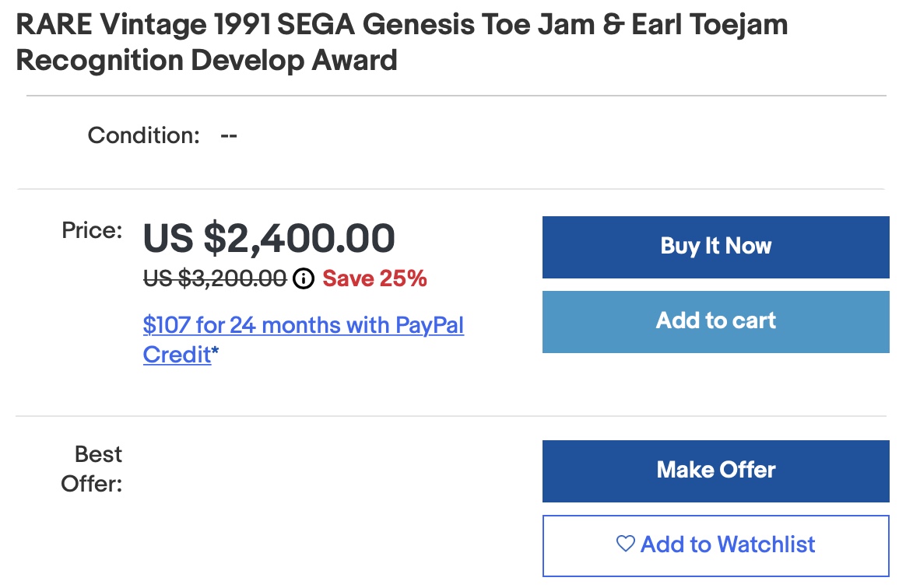Open the $107 for 24 months PayPal link

[303, 324]
